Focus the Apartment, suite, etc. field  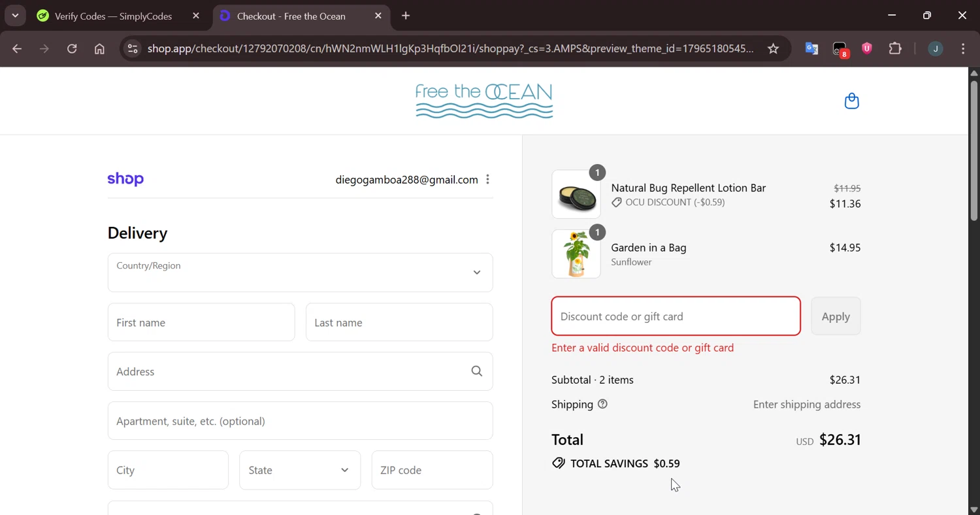pos(300,421)
